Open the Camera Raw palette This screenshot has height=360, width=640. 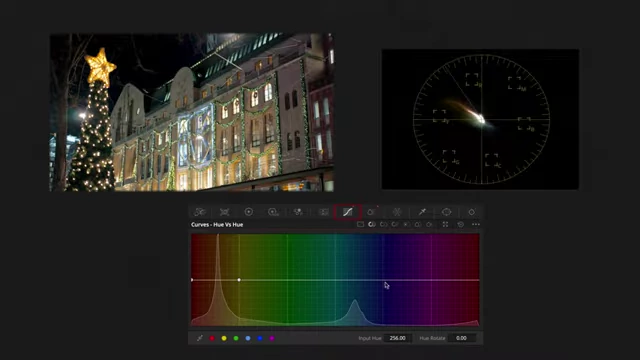pyautogui.click(x=200, y=212)
